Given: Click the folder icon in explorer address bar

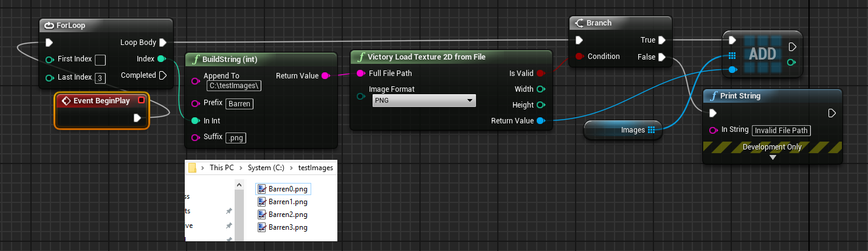Looking at the screenshot, I should click(193, 168).
